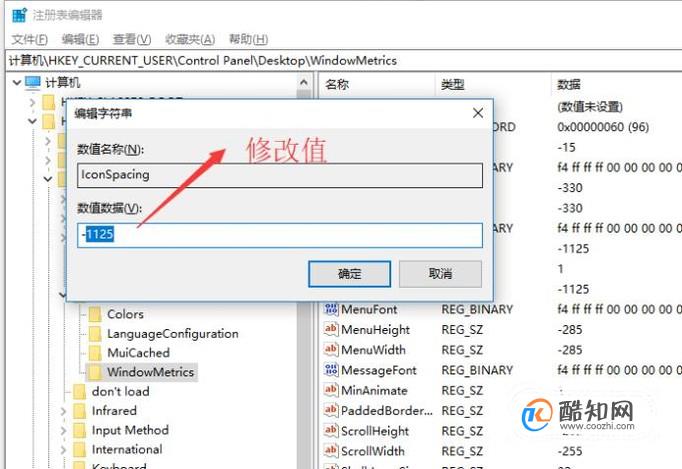Image resolution: width=682 pixels, height=469 pixels.
Task: Click the -255 data of ScrollWidth
Action: click(570, 451)
